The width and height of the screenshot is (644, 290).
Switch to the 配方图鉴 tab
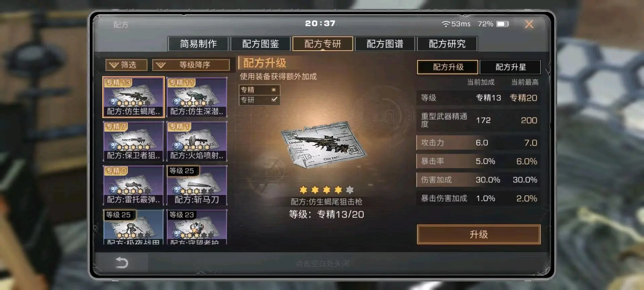tap(261, 44)
